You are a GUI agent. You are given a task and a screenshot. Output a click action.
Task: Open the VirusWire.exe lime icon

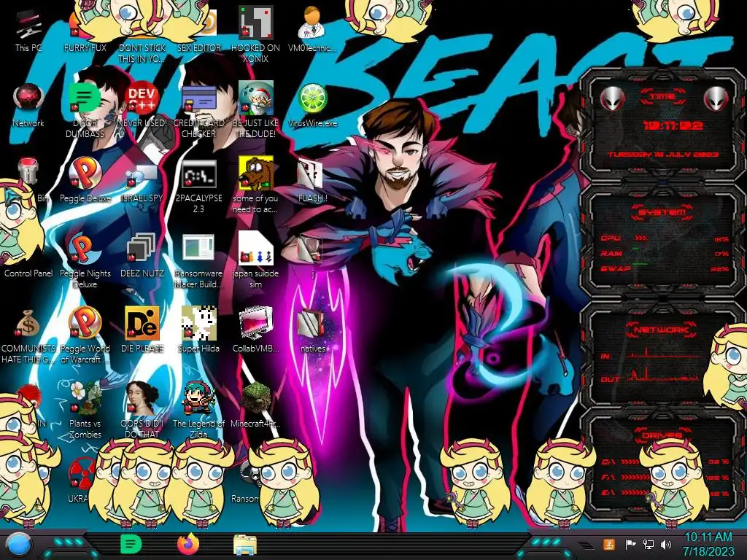pyautogui.click(x=312, y=105)
